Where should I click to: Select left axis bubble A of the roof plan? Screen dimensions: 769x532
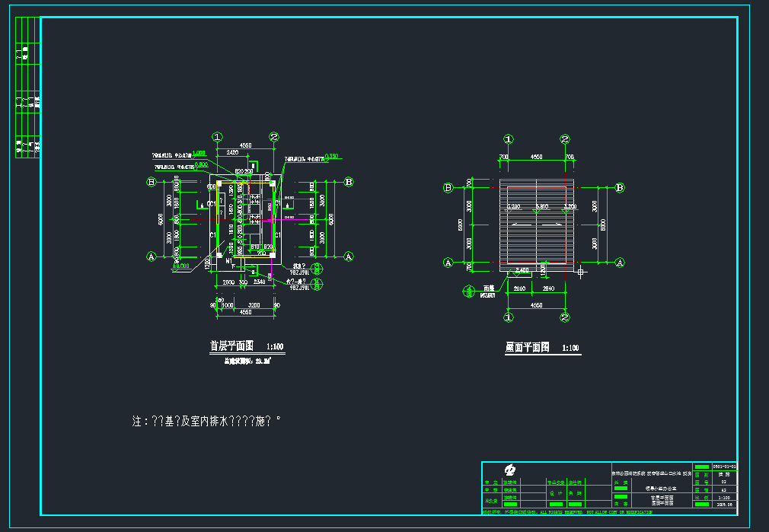pyautogui.click(x=448, y=263)
